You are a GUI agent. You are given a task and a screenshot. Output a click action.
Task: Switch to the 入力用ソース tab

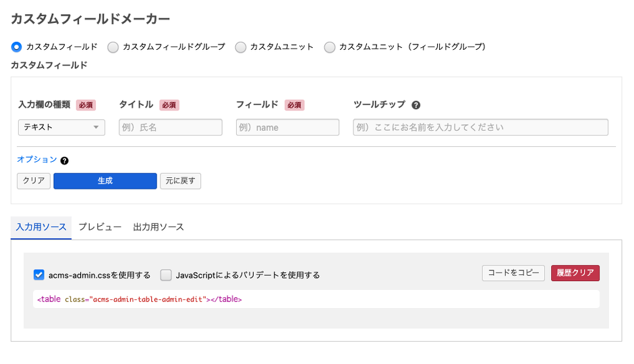[41, 227]
